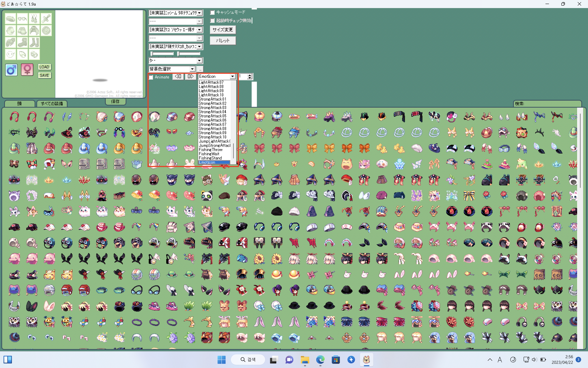Expand the first [未実装] combo box

199,13
